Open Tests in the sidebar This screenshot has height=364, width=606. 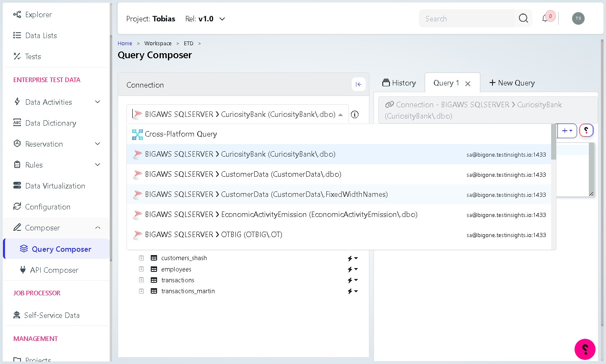(27, 57)
